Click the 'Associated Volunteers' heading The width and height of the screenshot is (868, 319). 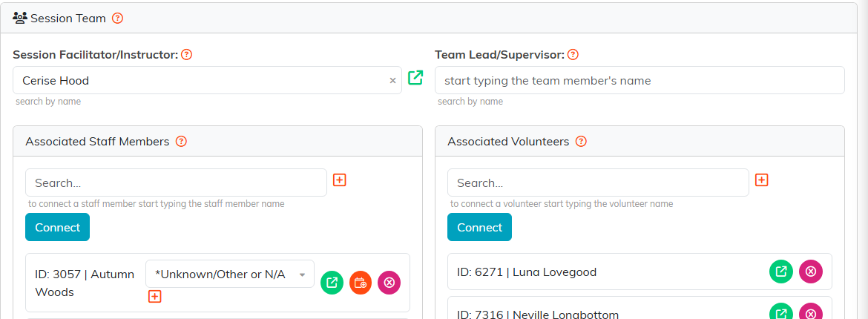tap(508, 141)
